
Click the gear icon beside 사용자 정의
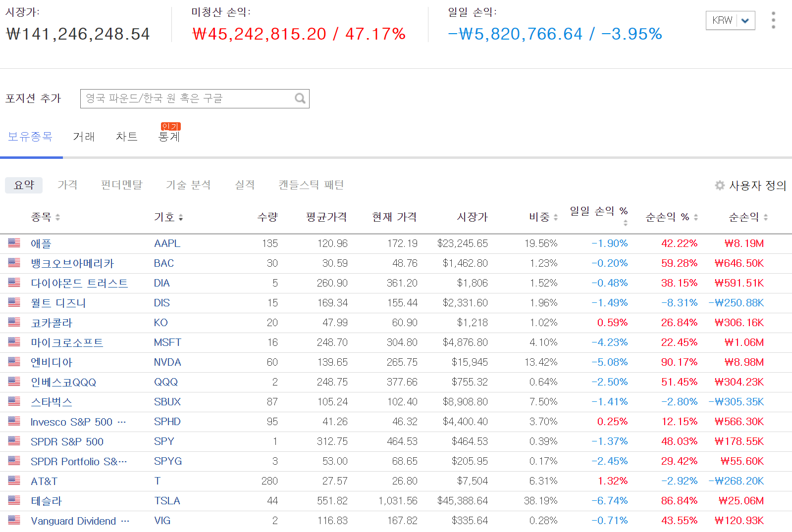click(720, 186)
